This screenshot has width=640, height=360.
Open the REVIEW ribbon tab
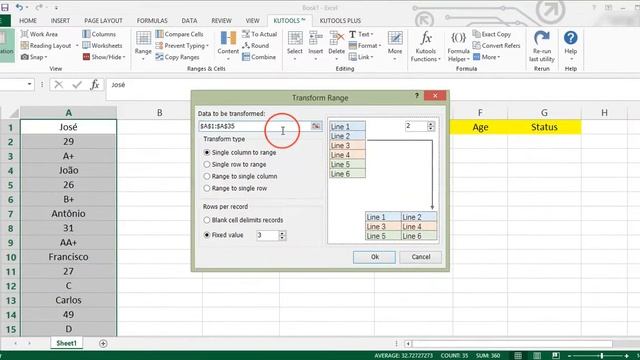click(x=221, y=20)
